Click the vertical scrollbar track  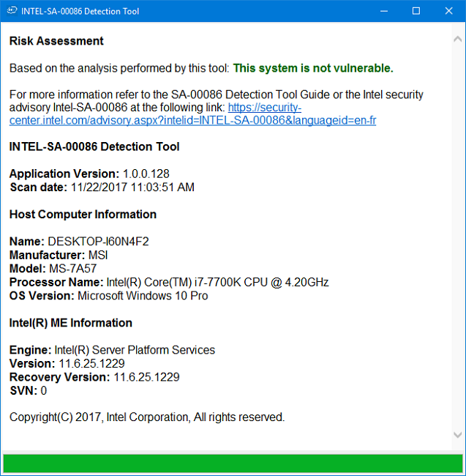pos(457,237)
